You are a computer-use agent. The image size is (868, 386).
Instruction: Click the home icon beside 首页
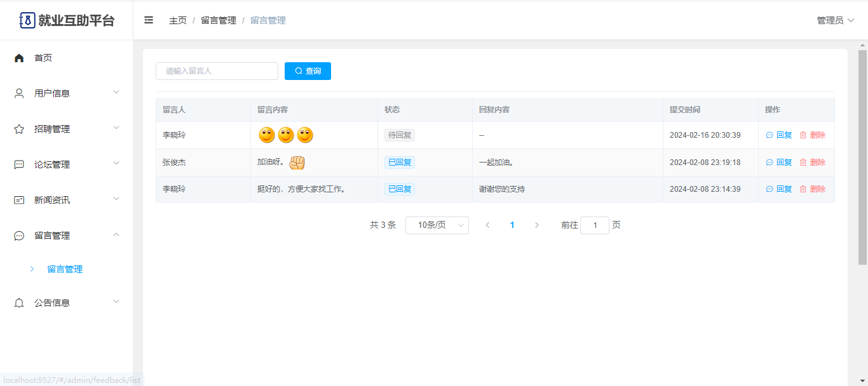click(x=19, y=58)
